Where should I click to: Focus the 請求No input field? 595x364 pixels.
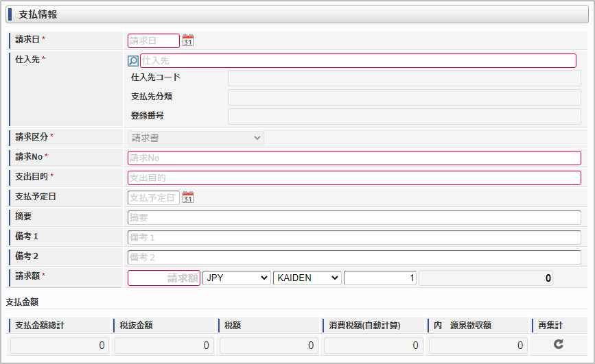354,158
